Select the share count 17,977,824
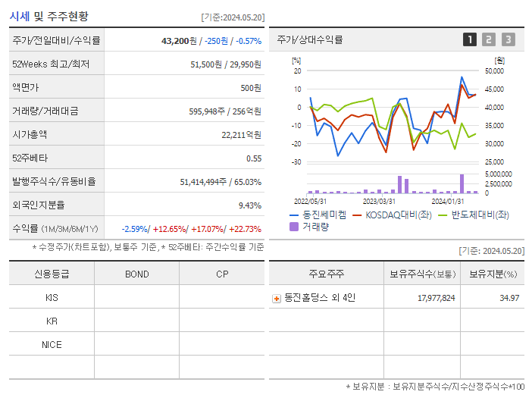Image resolution: width=532 pixels, height=398 pixels. pos(436,298)
